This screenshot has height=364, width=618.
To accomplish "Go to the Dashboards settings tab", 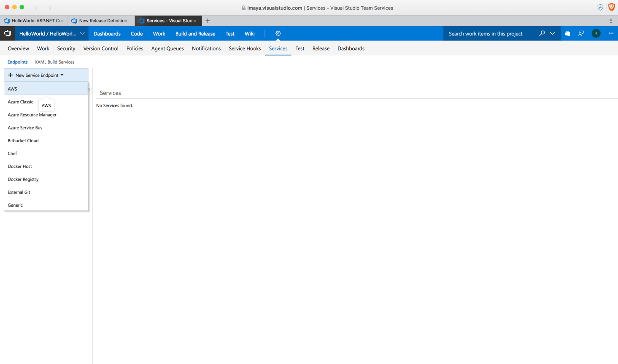I will (x=351, y=49).
